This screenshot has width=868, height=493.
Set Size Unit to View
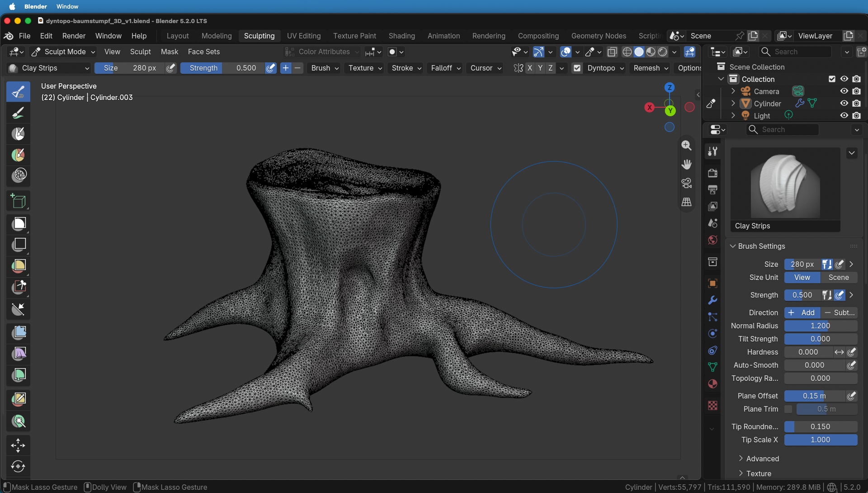click(x=802, y=277)
